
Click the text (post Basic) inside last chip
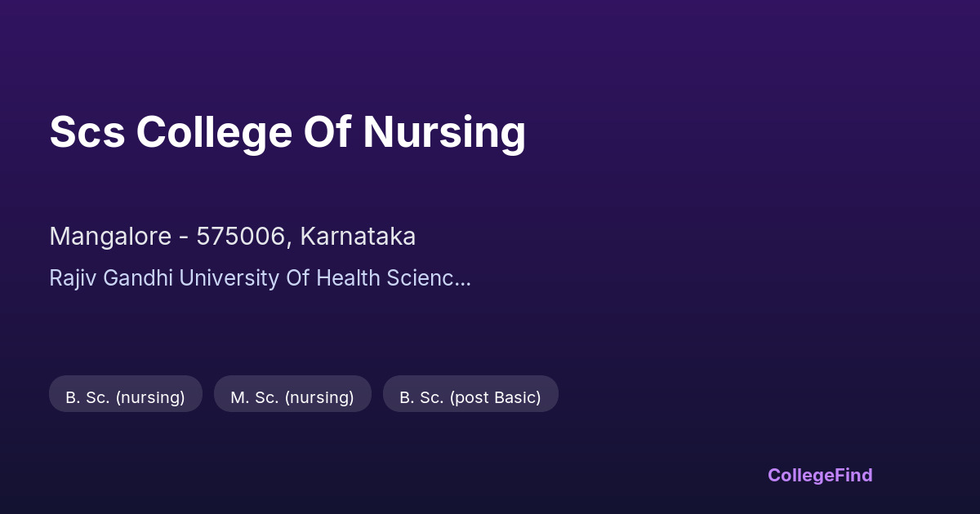[495, 397]
